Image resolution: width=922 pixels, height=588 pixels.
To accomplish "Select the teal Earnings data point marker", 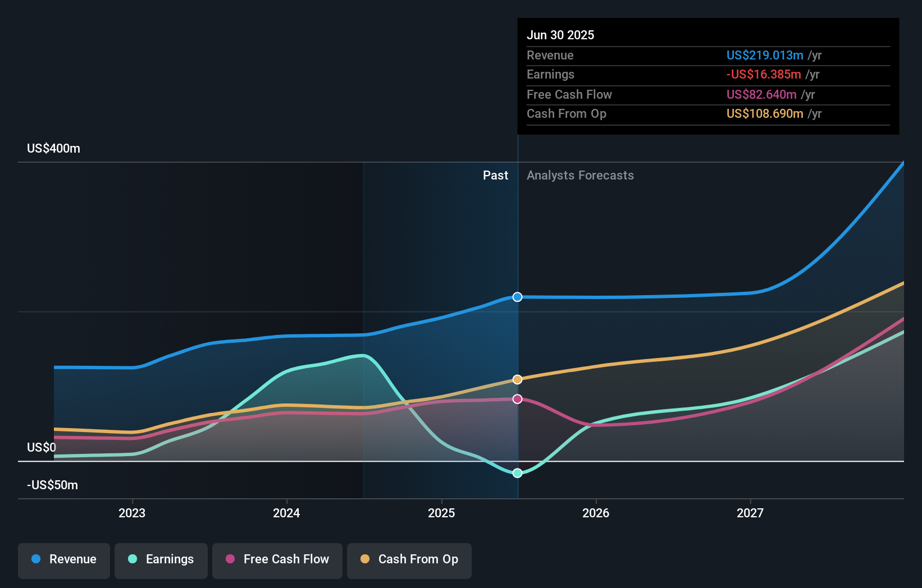I will (x=517, y=473).
